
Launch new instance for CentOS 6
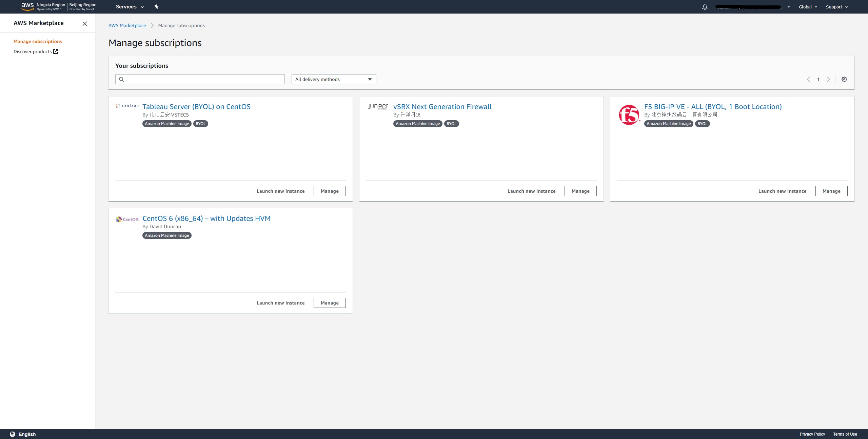281,303
